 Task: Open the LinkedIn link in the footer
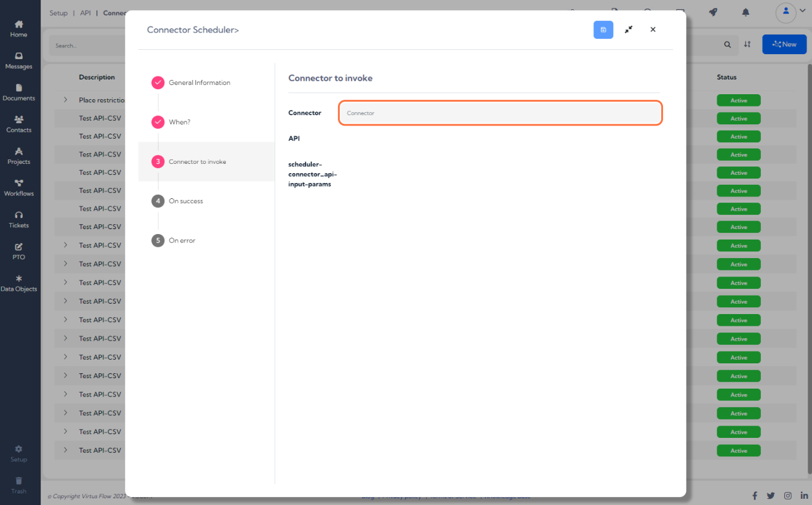(x=804, y=496)
